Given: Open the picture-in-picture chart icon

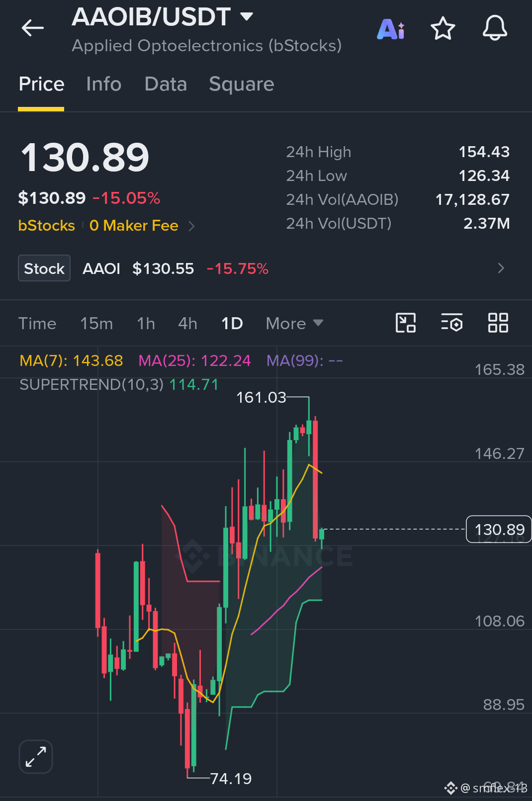Looking at the screenshot, I should (405, 323).
